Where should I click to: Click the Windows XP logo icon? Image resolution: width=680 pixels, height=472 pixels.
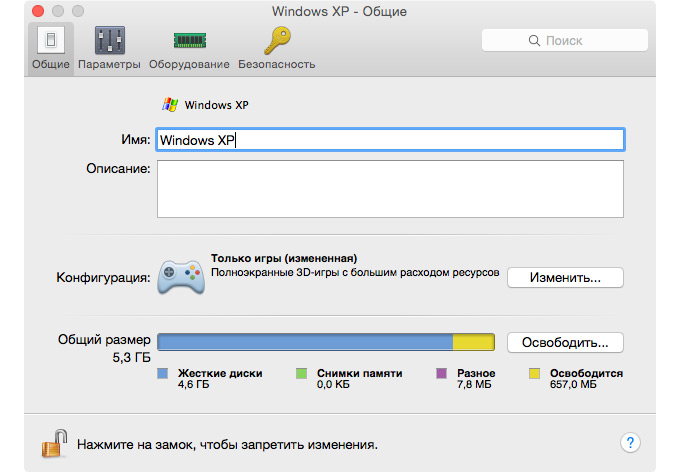pyautogui.click(x=169, y=104)
